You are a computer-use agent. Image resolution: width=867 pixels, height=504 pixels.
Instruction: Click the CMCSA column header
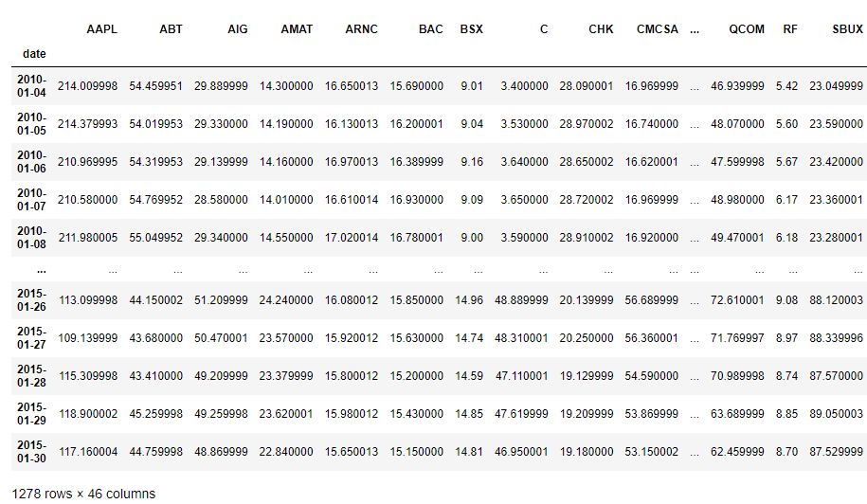coord(658,29)
